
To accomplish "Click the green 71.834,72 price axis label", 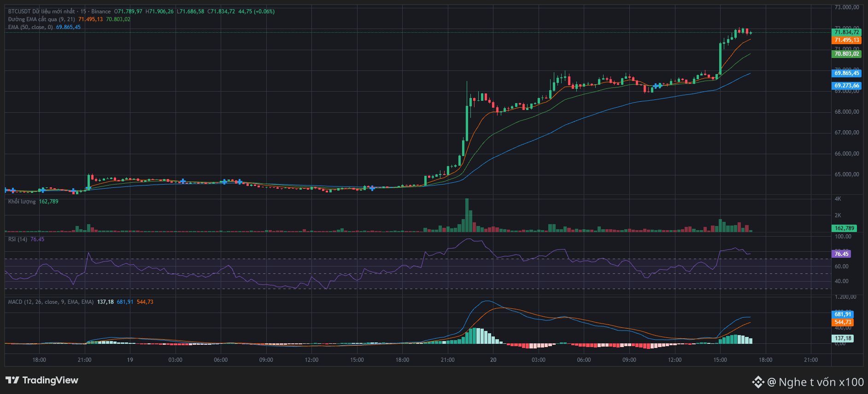I will [x=846, y=32].
